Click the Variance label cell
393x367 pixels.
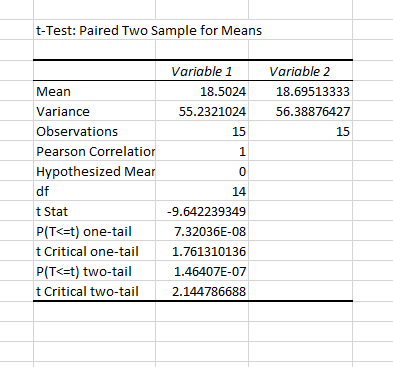94,111
